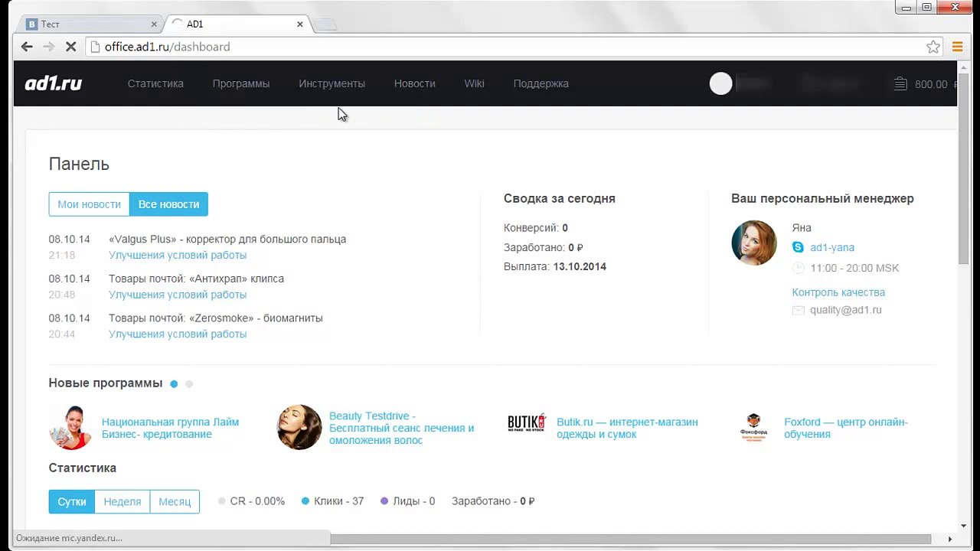
Task: Open Butik.ru program link
Action: (627, 428)
